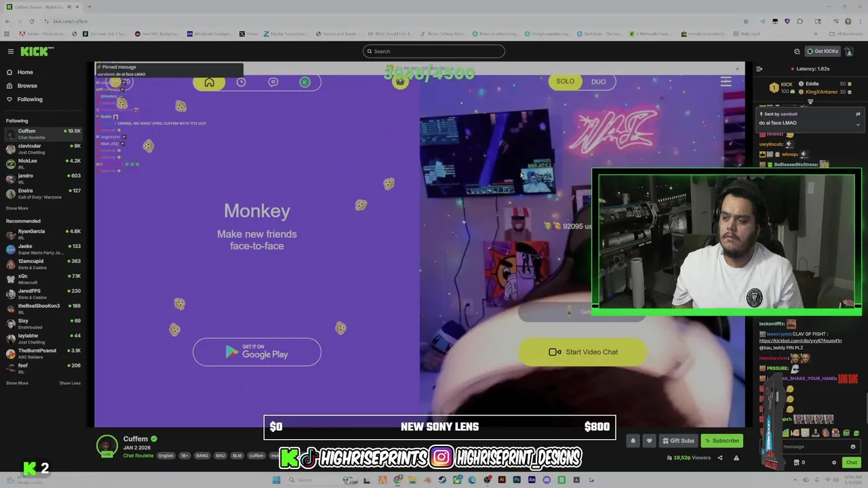
Task: Expand Show More under Recommended
Action: 17,383
